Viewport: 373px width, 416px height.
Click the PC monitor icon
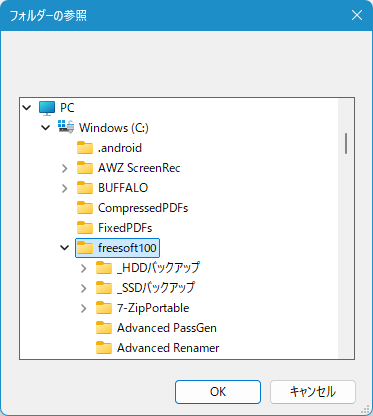pos(47,108)
